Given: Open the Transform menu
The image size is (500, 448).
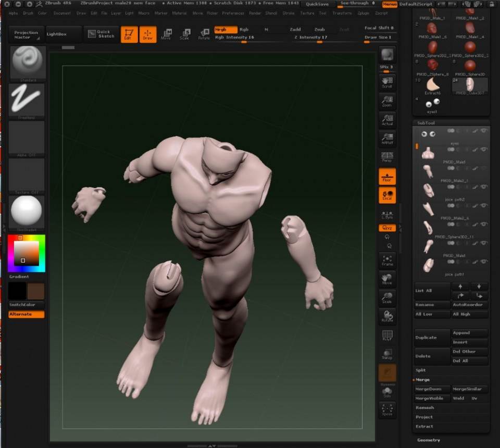Looking at the screenshot, I should 342,14.
